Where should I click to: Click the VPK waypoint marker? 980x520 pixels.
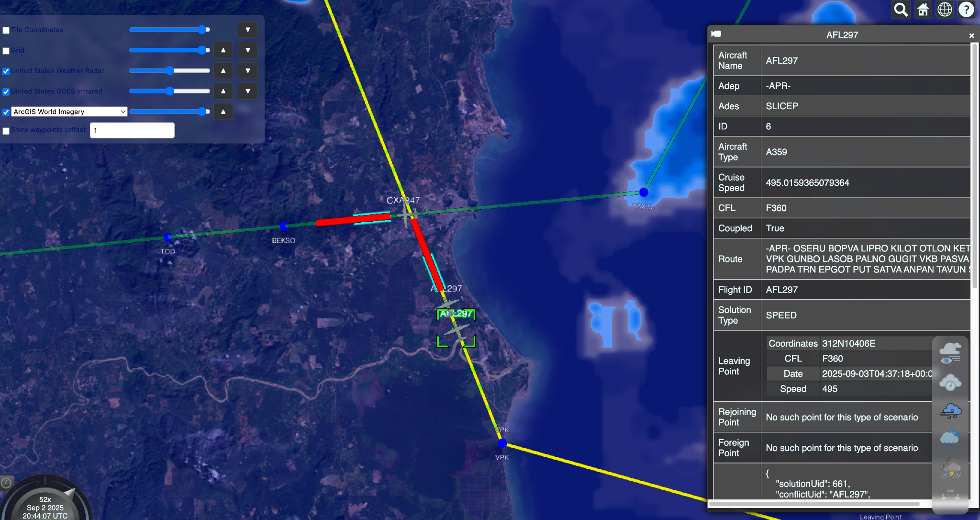click(x=502, y=443)
